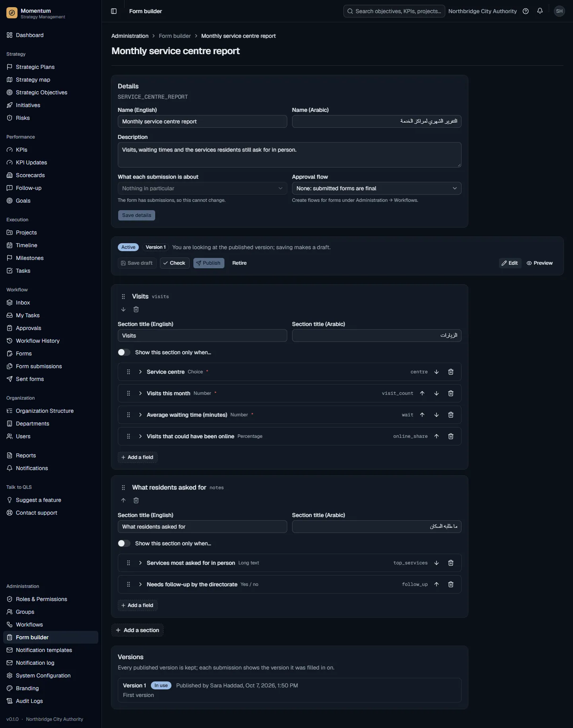Click the Check button
This screenshot has width=573, height=728.
pos(175,263)
